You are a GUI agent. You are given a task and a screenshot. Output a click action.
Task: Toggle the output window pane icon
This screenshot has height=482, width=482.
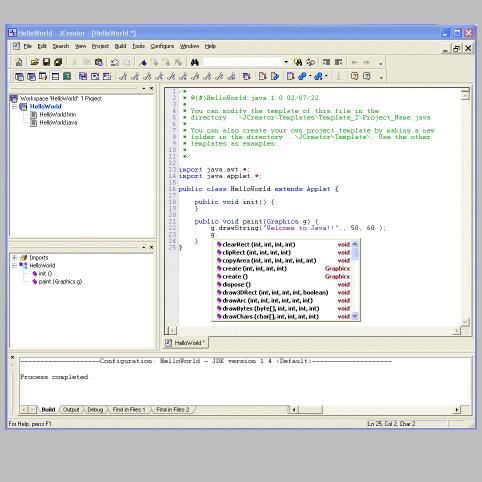[55, 77]
